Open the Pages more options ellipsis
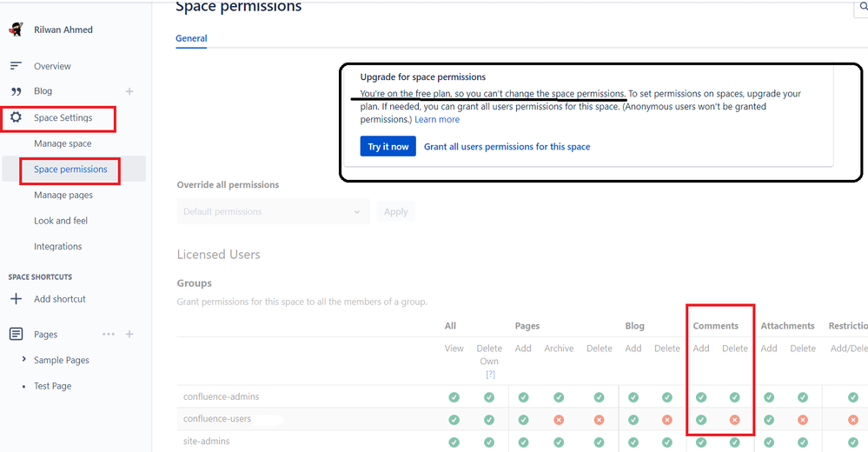 (109, 334)
